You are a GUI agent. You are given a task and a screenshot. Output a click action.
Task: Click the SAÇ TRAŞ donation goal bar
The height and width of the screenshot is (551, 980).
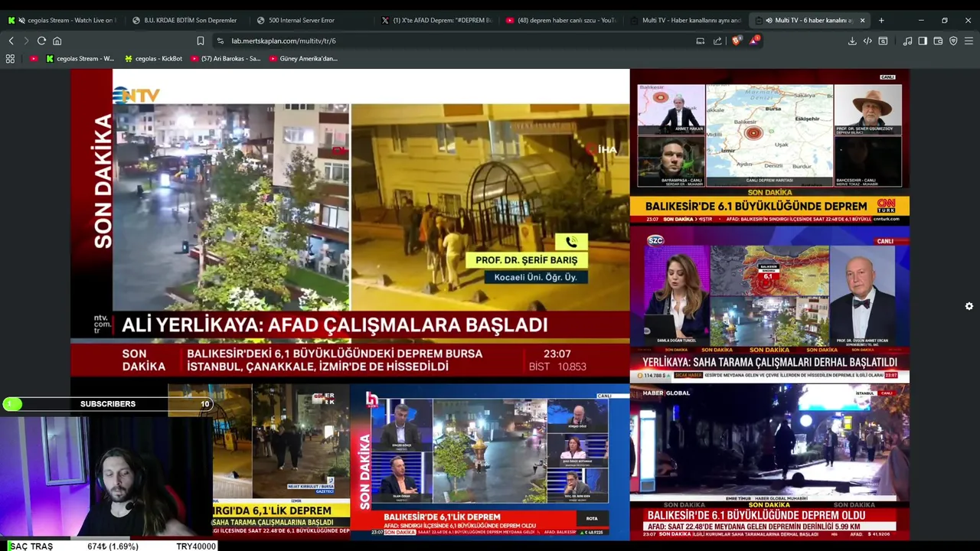pos(109,546)
